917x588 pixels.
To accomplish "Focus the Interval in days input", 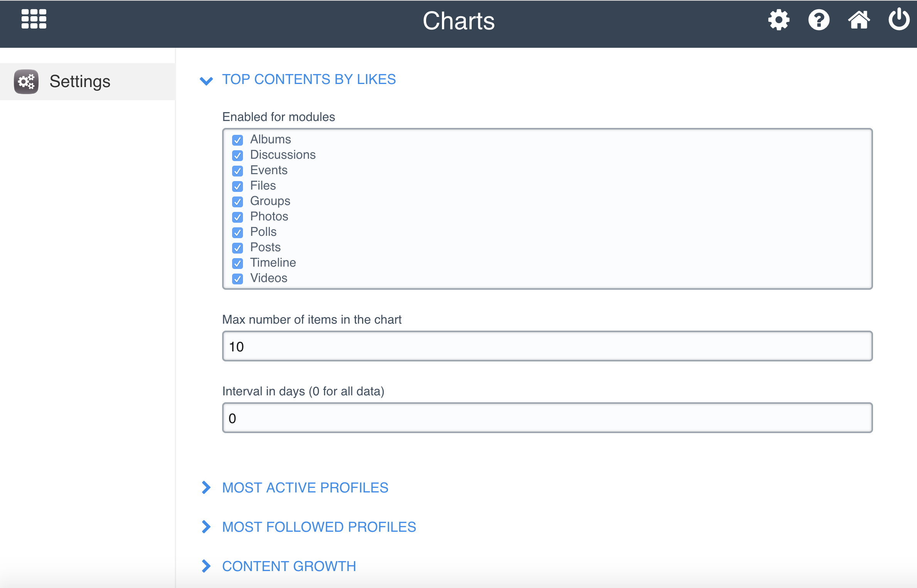I will pos(547,418).
